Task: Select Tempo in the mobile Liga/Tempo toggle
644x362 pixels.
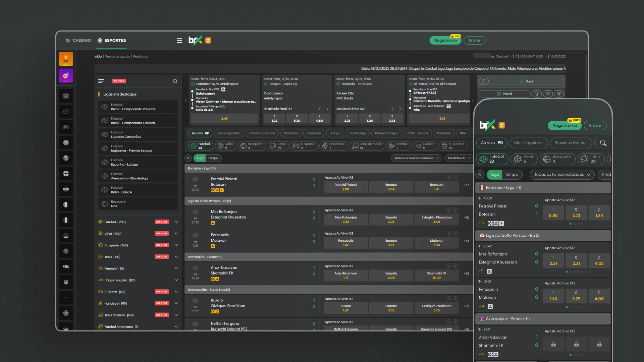Action: click(x=512, y=175)
